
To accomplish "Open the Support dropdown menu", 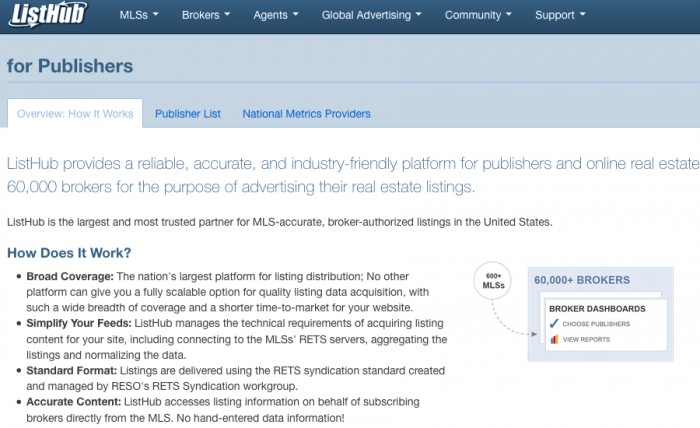I will 560,16.
